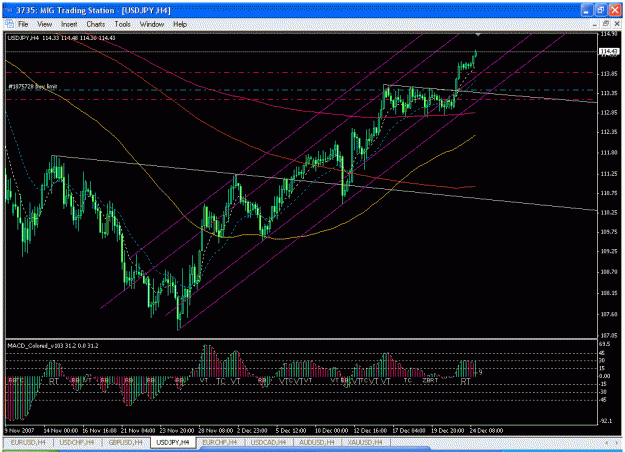Switch to the XAUUSD,H4 chart tab

pos(365,442)
